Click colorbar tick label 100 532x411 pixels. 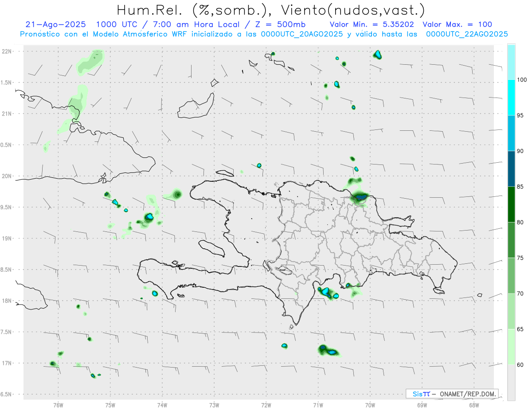(x=522, y=80)
